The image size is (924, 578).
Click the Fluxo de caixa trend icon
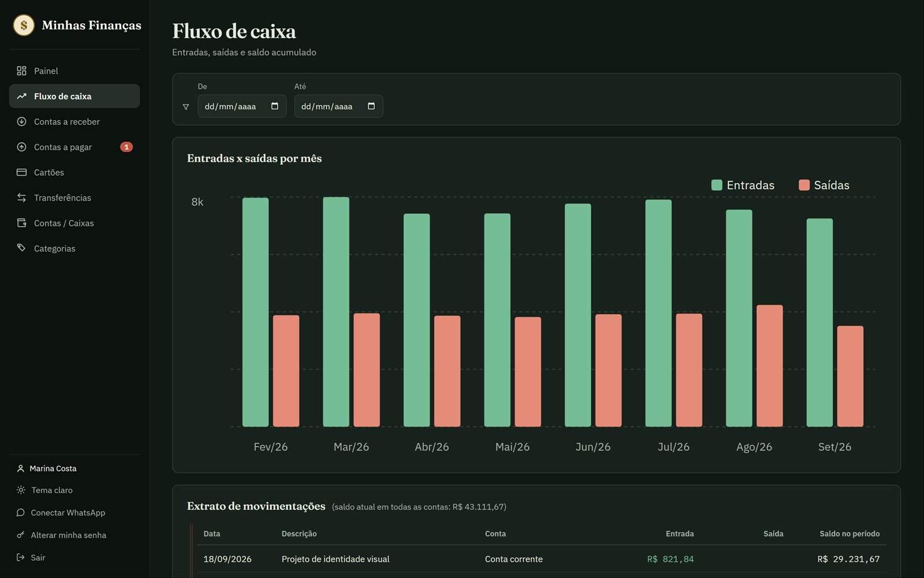click(x=21, y=96)
